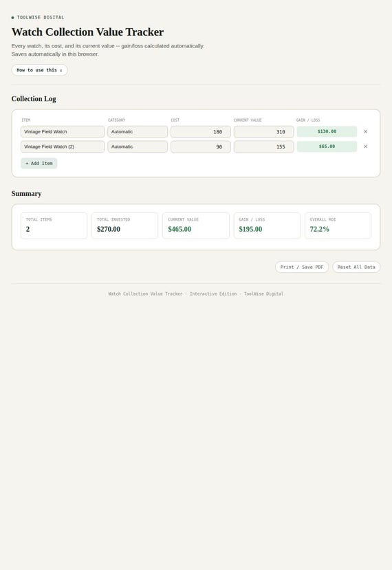The width and height of the screenshot is (392, 570).
Task: Remove the Vintage Field Watch row
Action: click(x=365, y=131)
